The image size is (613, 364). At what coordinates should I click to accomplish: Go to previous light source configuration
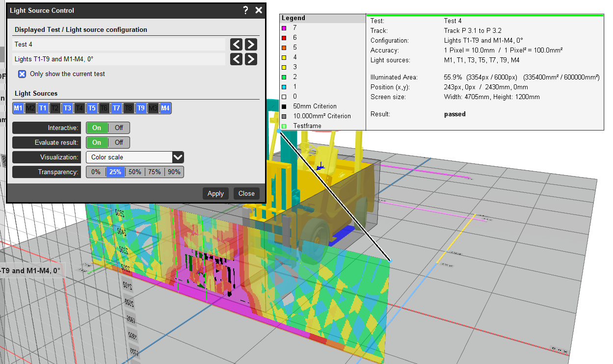click(237, 59)
